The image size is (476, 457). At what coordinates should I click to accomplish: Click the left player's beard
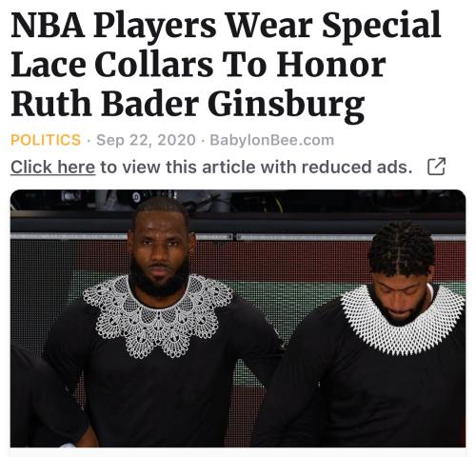click(159, 278)
